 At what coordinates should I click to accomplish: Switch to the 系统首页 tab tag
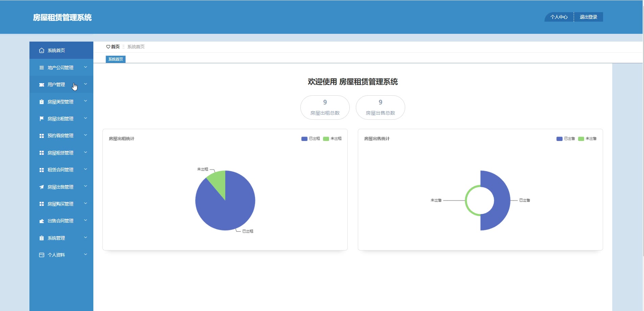116,59
